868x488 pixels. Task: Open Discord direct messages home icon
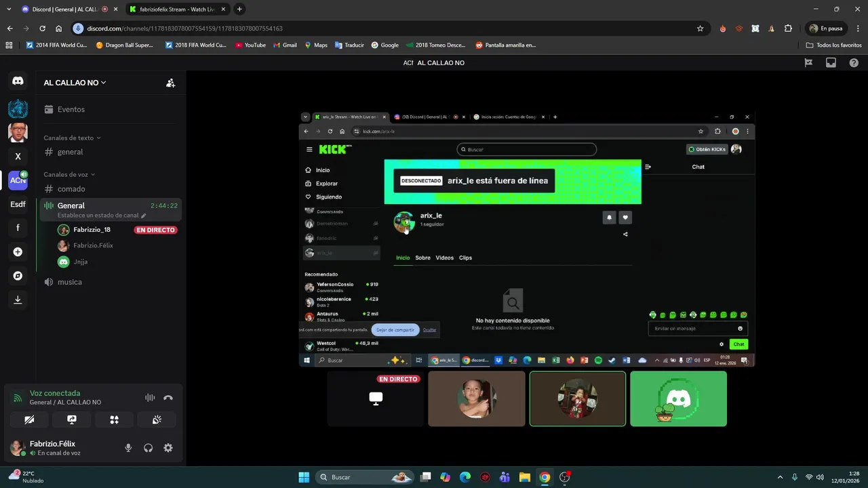[x=18, y=81]
